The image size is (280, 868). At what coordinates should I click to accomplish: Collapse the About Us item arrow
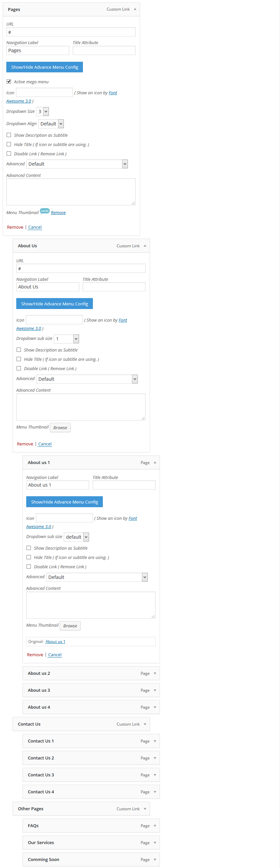click(145, 246)
